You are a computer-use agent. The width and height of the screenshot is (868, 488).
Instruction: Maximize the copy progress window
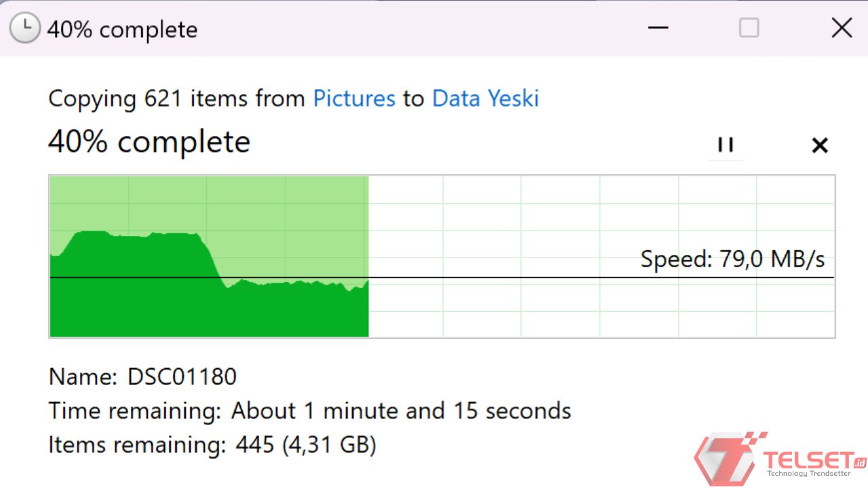749,28
